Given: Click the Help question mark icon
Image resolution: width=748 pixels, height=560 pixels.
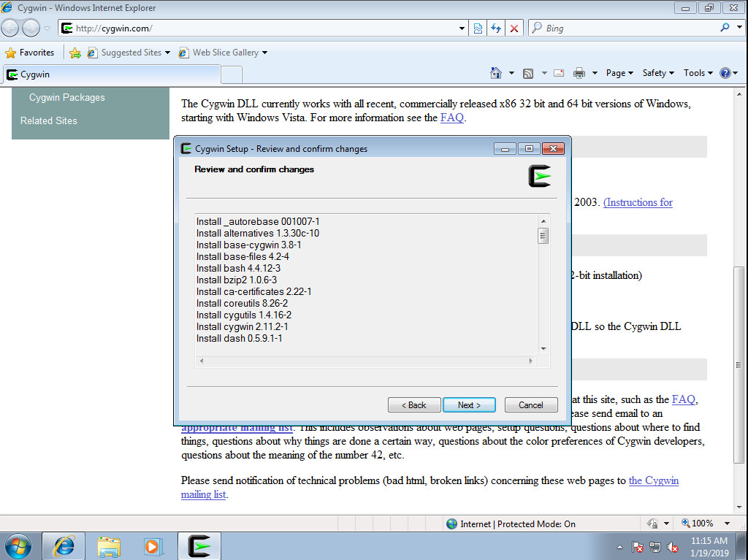Looking at the screenshot, I should [x=725, y=73].
